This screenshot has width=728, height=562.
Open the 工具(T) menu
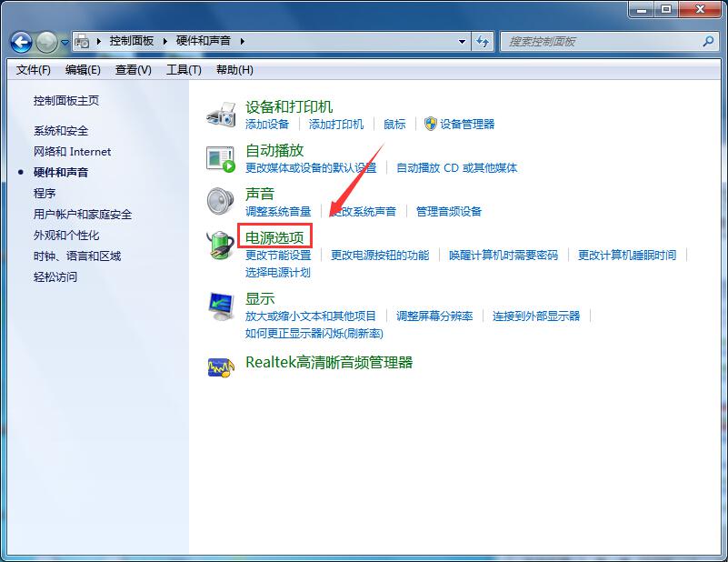184,70
